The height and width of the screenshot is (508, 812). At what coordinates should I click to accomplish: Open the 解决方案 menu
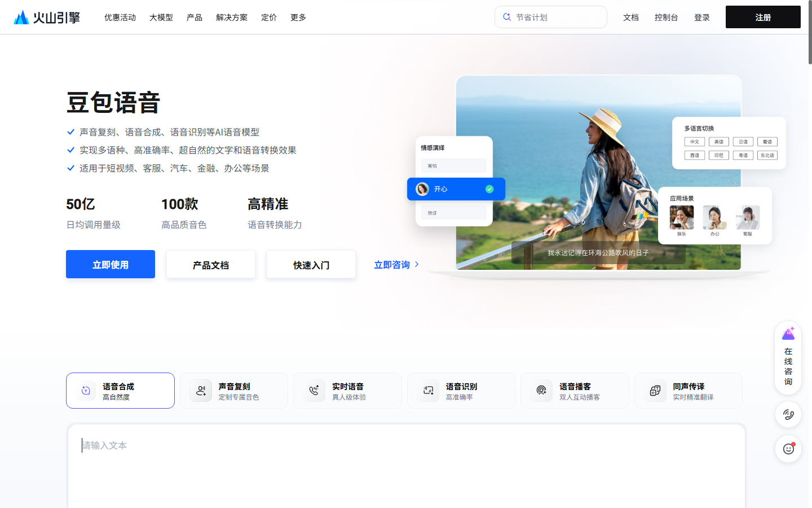(x=232, y=17)
